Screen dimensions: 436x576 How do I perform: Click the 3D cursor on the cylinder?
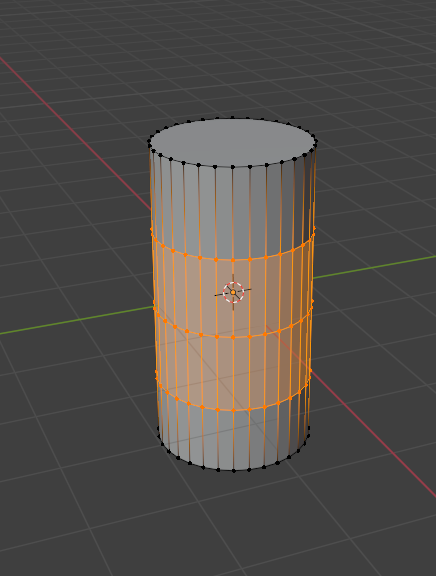233,292
